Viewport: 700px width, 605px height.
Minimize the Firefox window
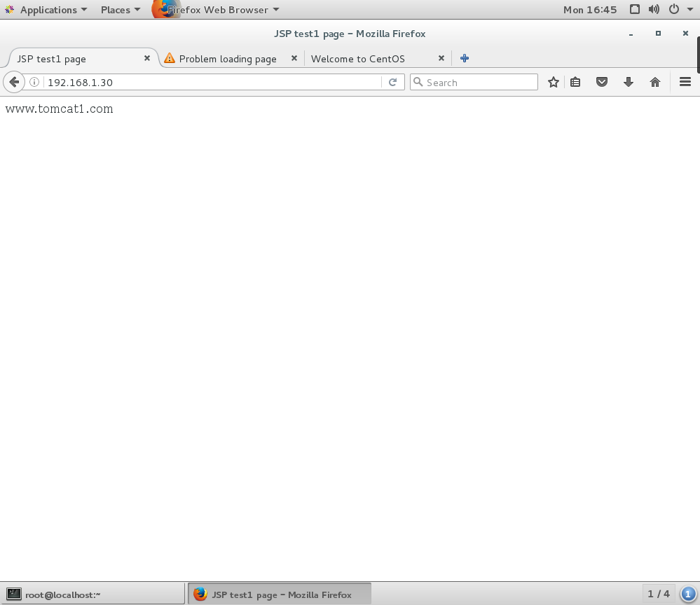pos(631,34)
